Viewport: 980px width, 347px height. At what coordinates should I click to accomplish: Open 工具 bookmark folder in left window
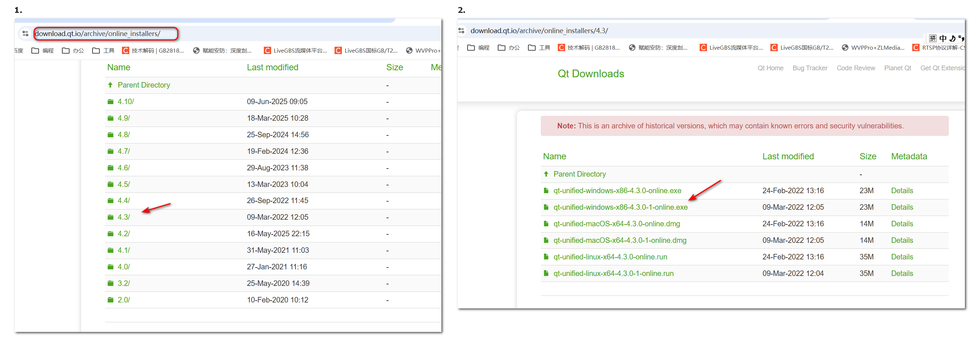(104, 50)
